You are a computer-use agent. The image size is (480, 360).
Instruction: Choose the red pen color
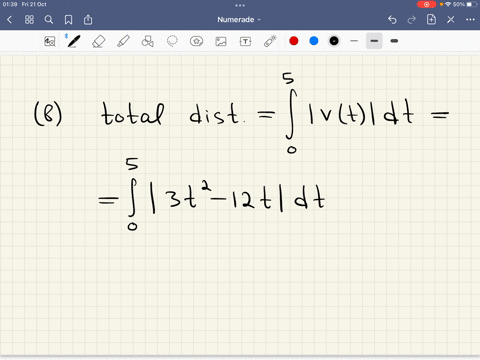294,41
